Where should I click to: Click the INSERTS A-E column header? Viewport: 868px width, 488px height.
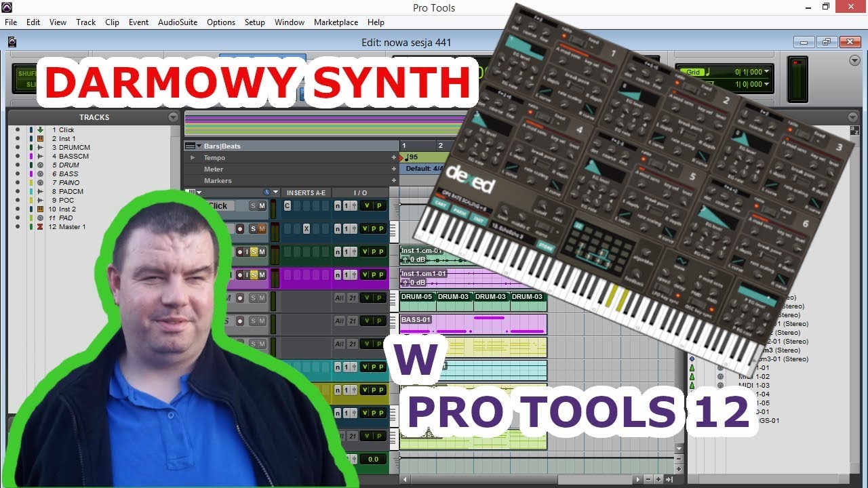(x=307, y=192)
